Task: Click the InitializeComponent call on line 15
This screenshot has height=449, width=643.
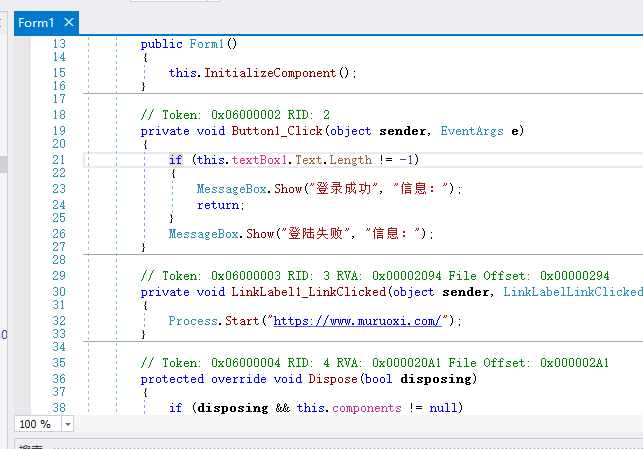Action: (270, 73)
